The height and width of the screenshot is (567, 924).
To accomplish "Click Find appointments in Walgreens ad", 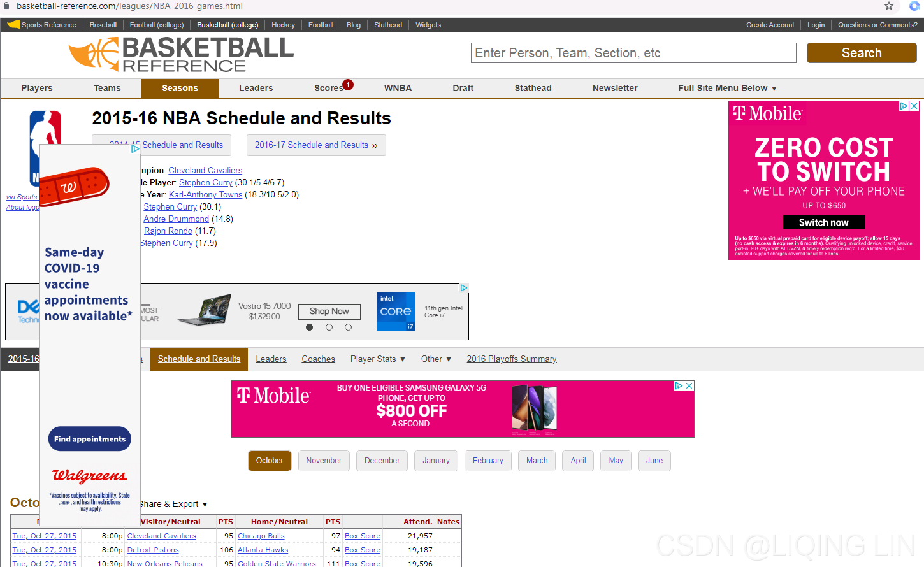I will click(x=90, y=439).
